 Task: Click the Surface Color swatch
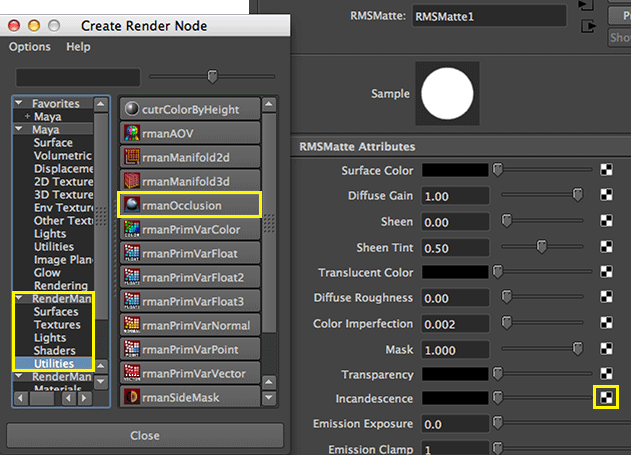pos(455,170)
